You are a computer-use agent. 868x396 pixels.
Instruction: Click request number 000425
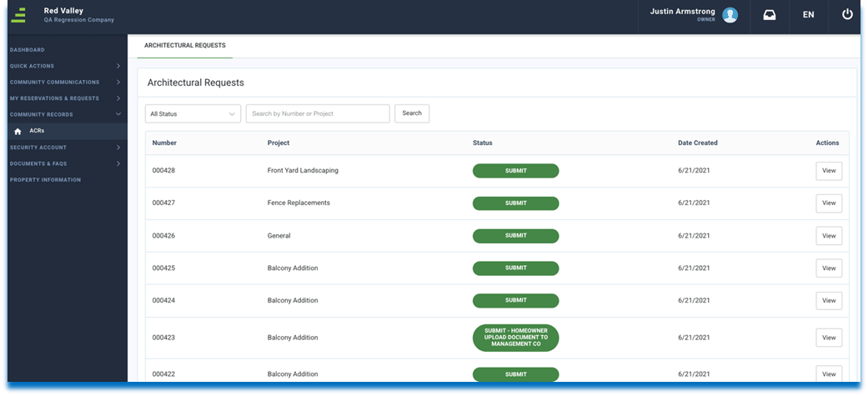[x=163, y=268]
